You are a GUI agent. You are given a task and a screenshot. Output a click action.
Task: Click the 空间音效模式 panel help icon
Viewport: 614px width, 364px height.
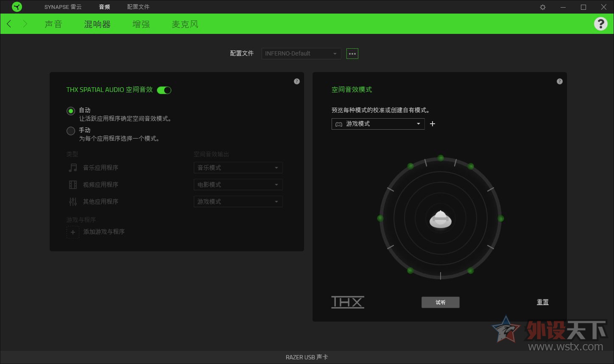560,81
